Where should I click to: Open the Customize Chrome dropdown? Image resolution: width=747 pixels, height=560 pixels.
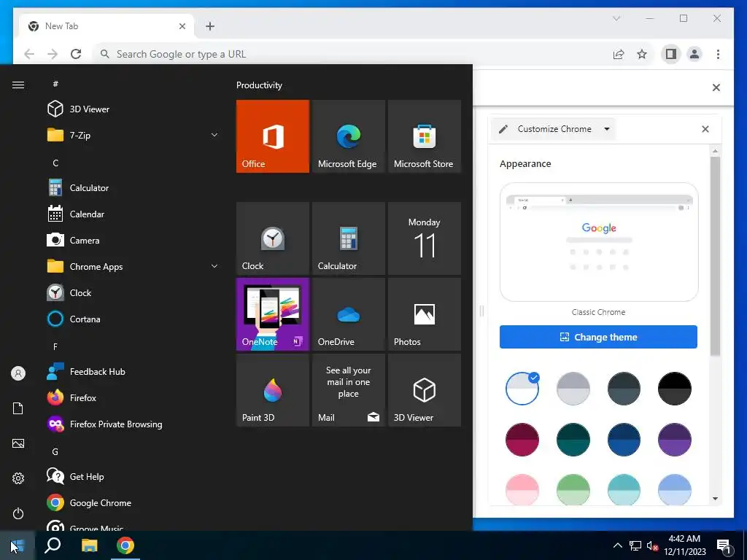554,129
